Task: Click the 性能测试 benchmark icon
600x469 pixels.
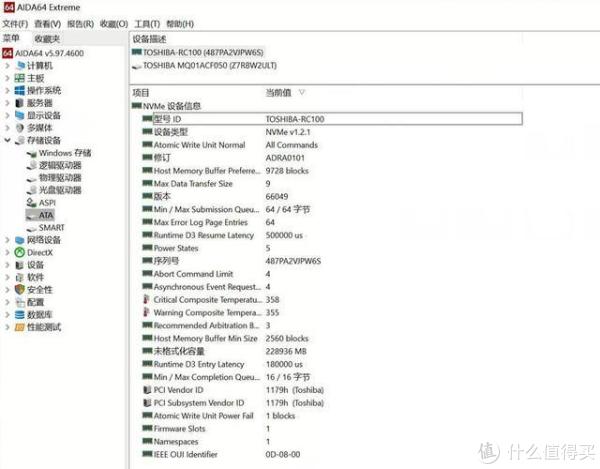Action: 20,327
